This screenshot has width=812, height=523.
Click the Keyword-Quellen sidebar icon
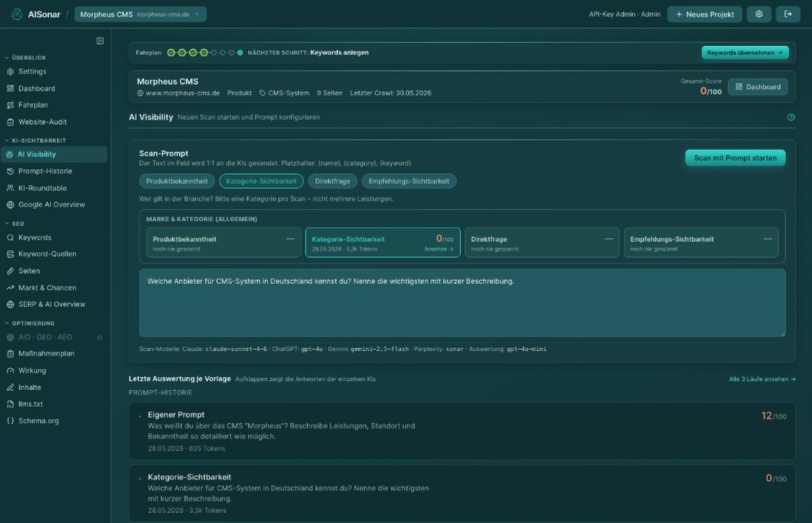(10, 254)
